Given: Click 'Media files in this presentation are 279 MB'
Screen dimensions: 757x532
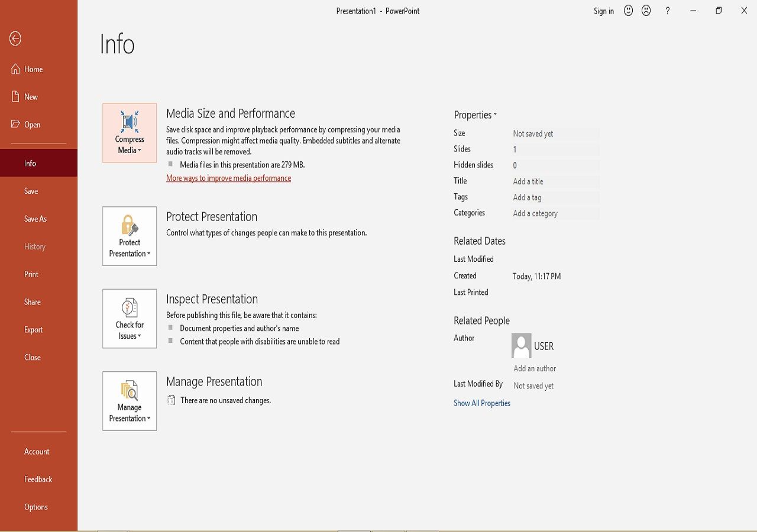Looking at the screenshot, I should [242, 165].
